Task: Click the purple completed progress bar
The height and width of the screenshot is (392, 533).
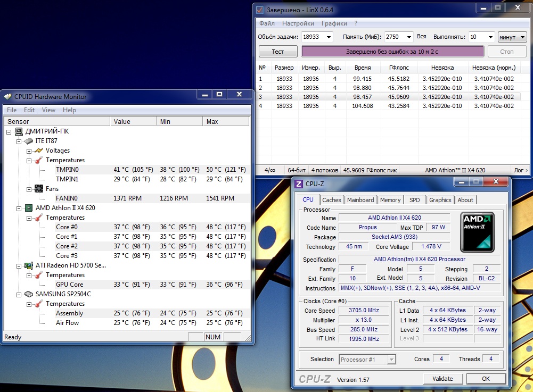Action: (392, 52)
